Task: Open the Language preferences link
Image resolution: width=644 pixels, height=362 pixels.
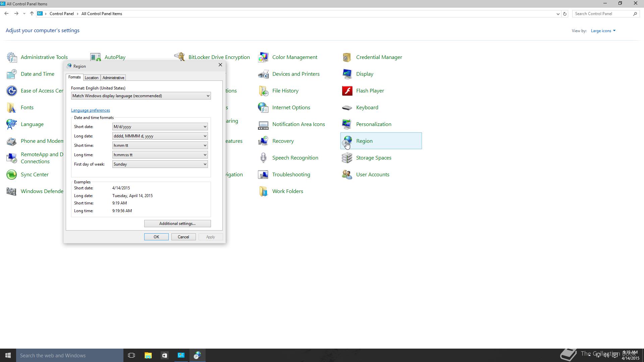Action: tap(91, 110)
